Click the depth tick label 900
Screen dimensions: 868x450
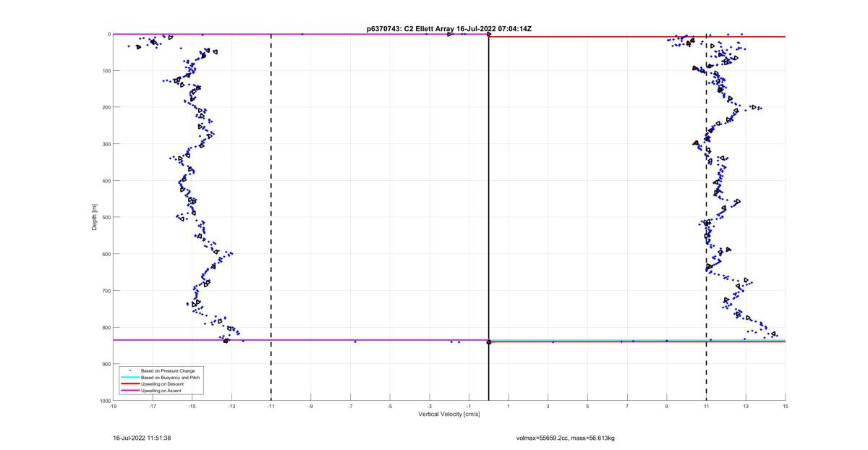tap(106, 364)
